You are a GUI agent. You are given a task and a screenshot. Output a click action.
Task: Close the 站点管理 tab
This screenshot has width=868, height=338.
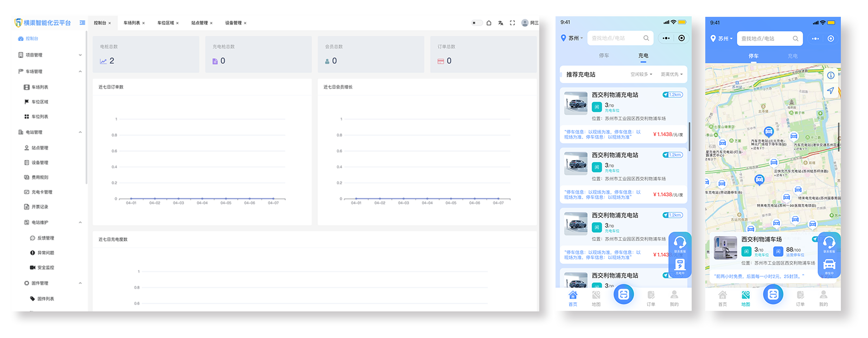(211, 23)
